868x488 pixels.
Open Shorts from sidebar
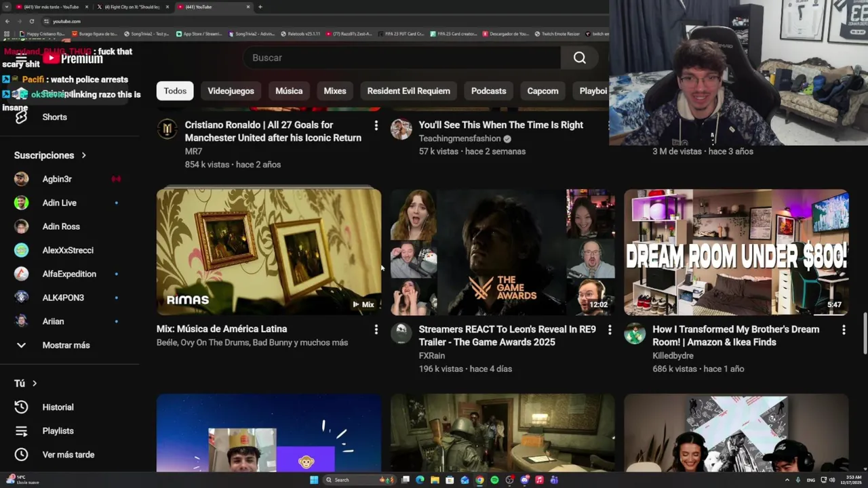click(55, 117)
